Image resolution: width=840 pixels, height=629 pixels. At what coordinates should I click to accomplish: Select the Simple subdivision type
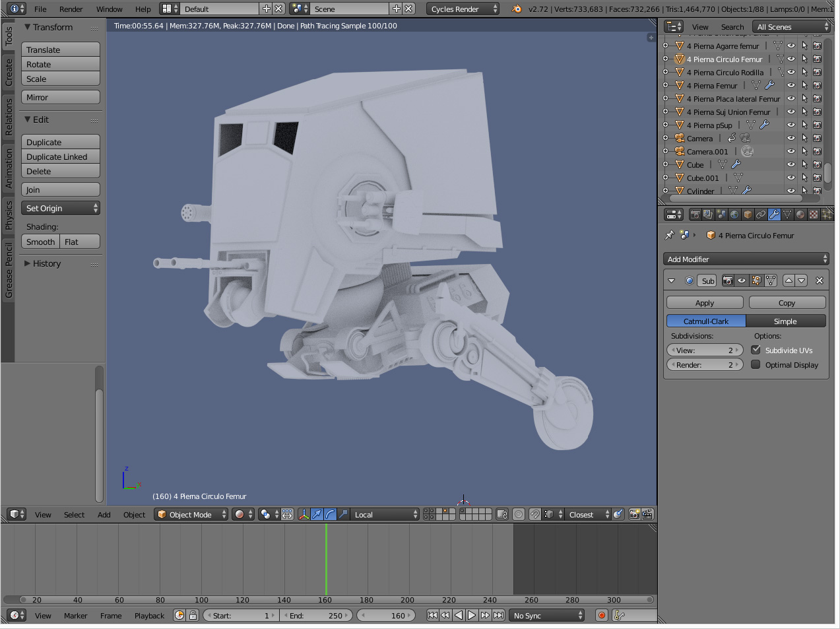point(785,321)
